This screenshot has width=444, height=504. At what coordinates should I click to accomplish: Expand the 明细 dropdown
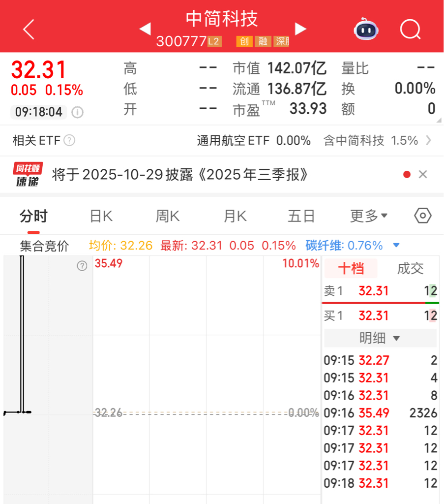[380, 338]
